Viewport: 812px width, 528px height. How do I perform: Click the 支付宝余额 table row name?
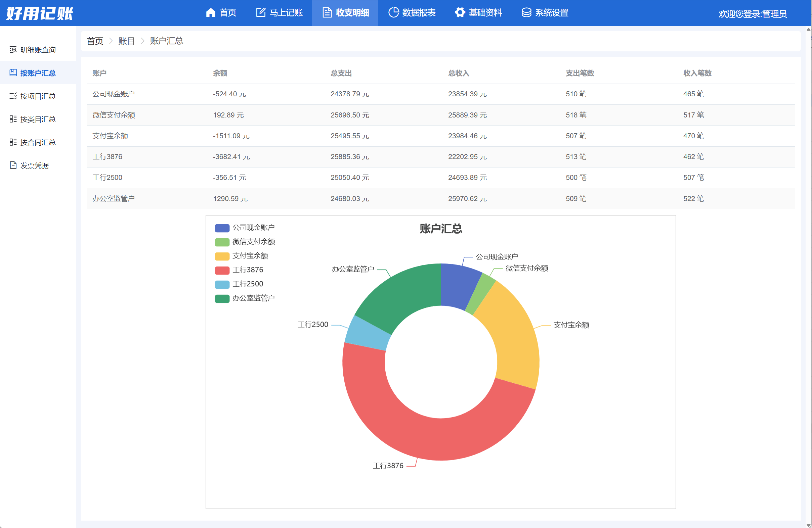coord(110,136)
